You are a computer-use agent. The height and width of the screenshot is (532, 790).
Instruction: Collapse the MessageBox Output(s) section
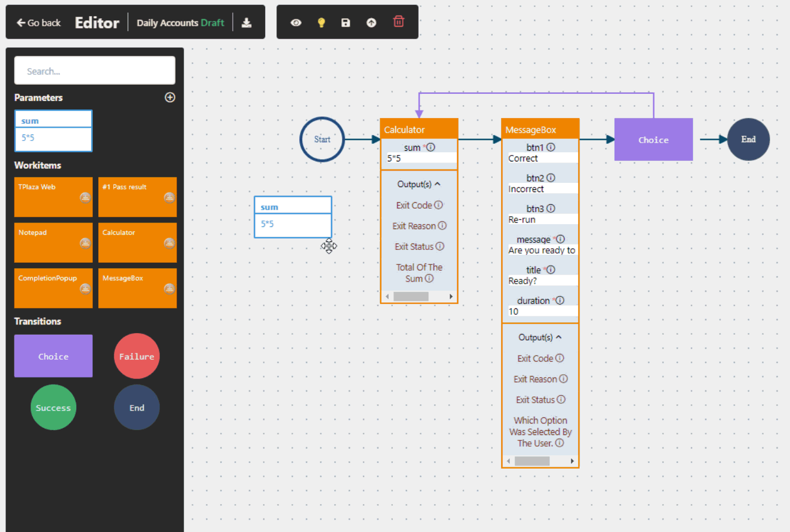[559, 337]
